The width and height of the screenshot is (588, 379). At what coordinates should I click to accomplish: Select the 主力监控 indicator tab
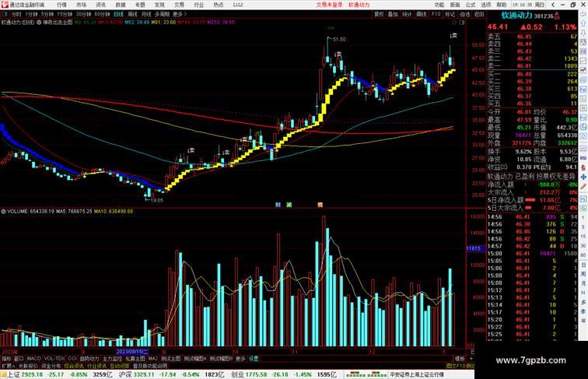[x=112, y=359]
